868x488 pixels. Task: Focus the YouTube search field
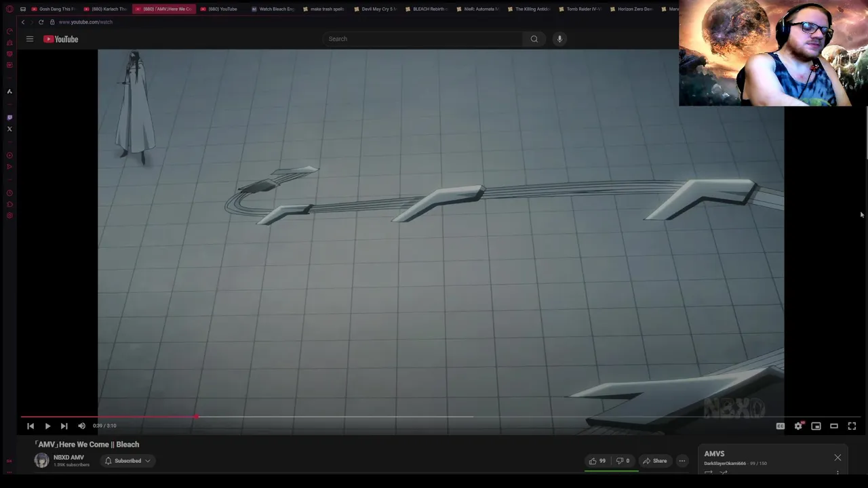coord(423,39)
